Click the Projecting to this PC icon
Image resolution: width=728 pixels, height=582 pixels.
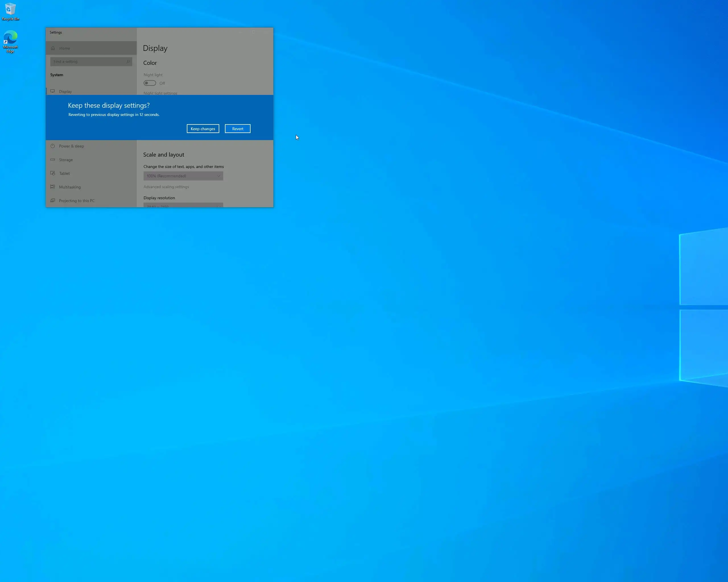(x=53, y=200)
